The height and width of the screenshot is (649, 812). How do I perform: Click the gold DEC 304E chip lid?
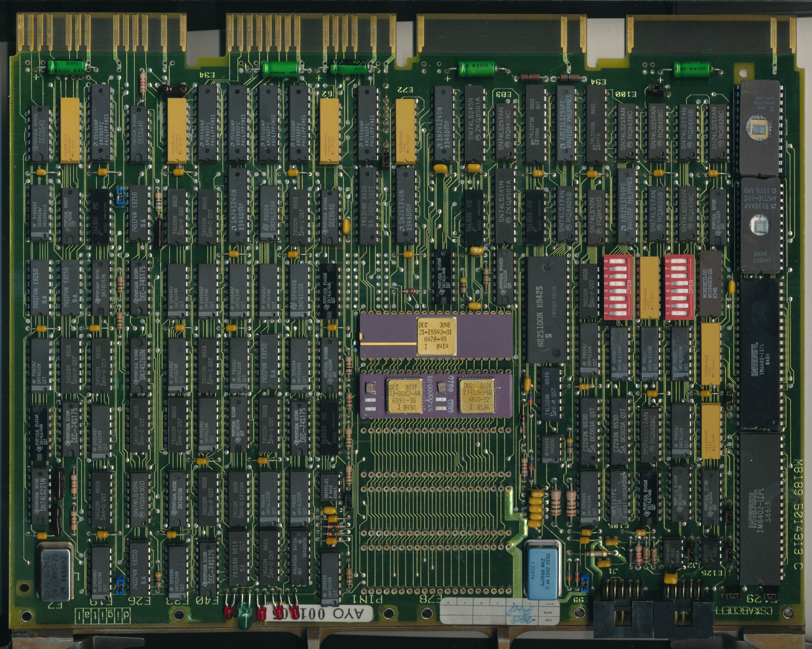tap(437, 336)
